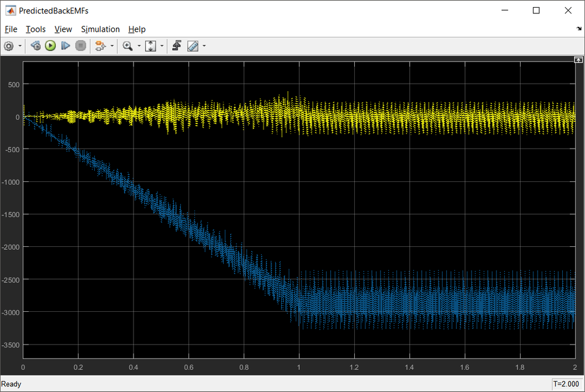Screen dimensions: 585x392
Task: Click the Step Back button
Action: tap(36, 46)
